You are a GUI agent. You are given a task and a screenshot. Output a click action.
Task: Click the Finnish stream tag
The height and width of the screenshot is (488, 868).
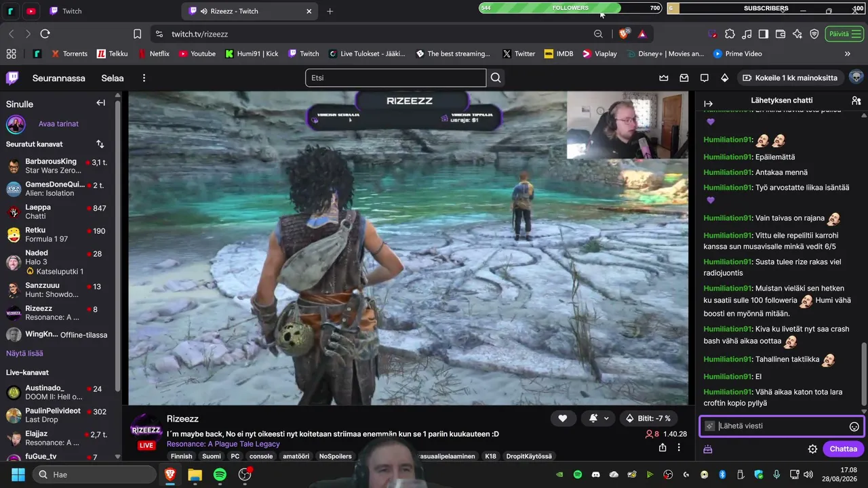coord(182,456)
